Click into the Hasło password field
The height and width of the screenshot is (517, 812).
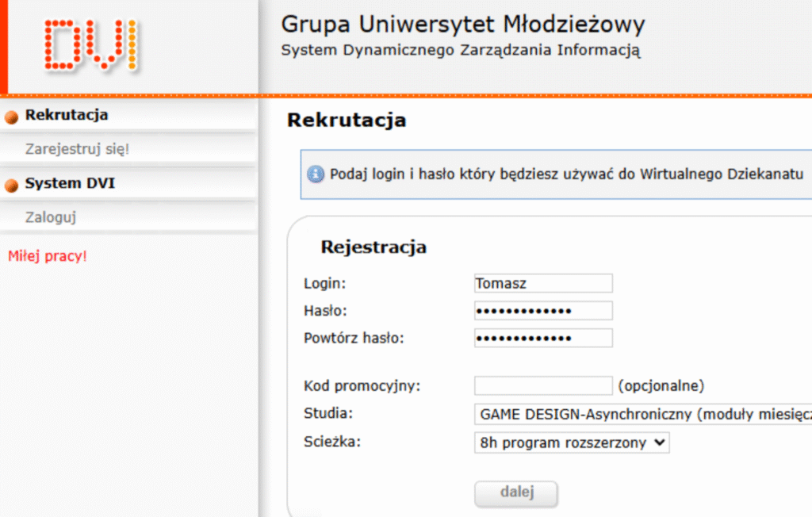[x=543, y=311]
